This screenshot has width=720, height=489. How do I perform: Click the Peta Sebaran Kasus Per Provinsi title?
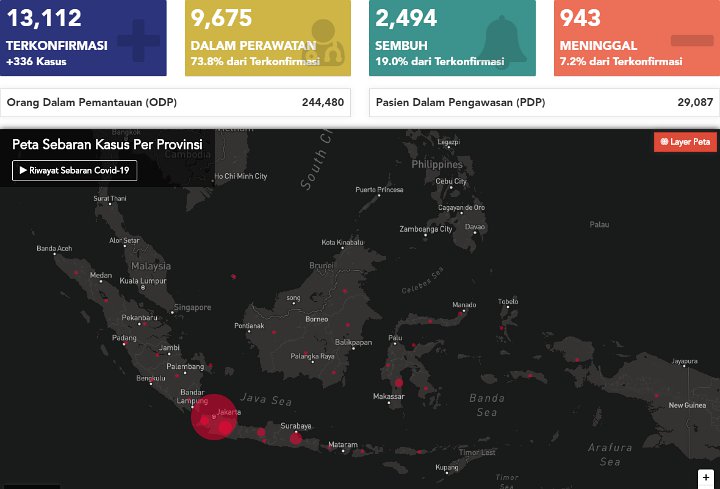point(107,145)
